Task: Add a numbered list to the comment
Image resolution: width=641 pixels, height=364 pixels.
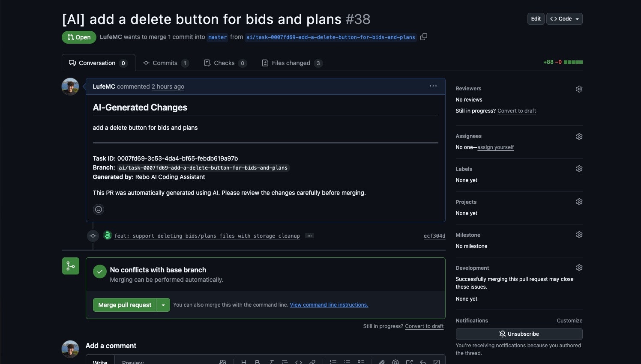Action: [333, 362]
